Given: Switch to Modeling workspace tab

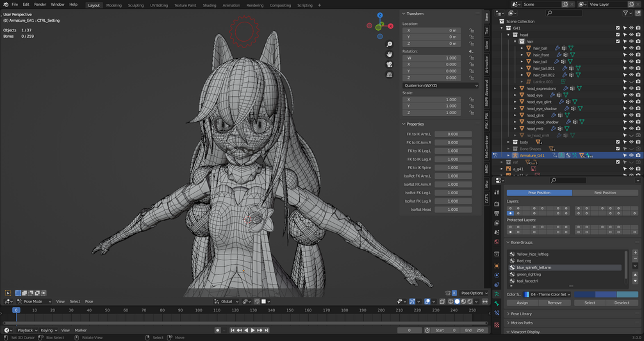Looking at the screenshot, I should click(x=114, y=5).
